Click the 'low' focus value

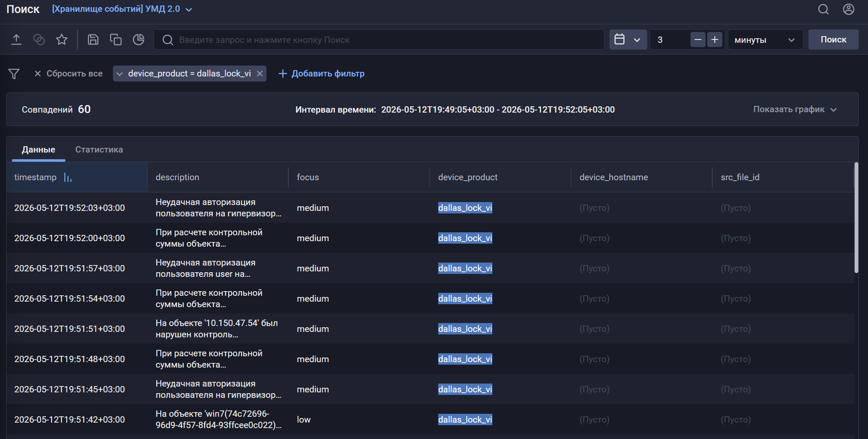(x=303, y=420)
